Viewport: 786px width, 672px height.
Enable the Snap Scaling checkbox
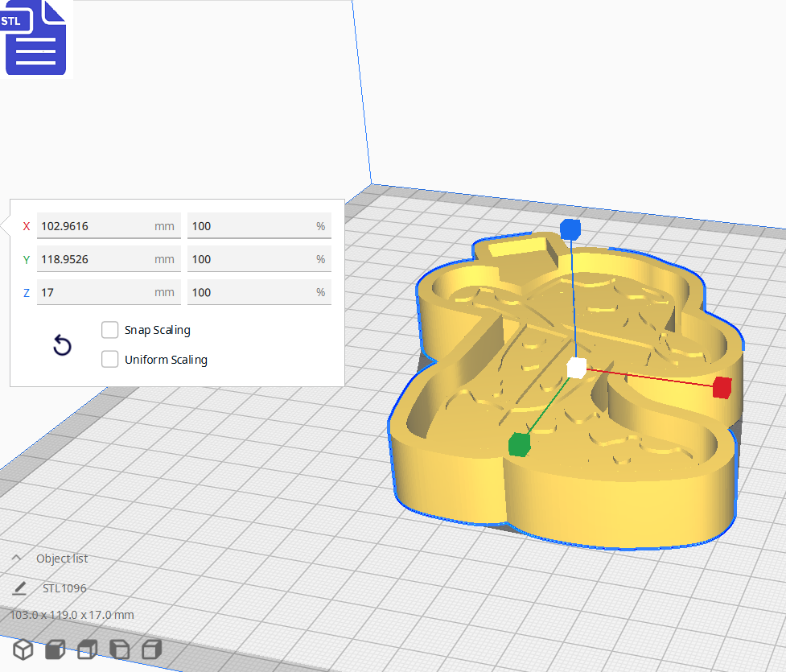click(x=110, y=330)
